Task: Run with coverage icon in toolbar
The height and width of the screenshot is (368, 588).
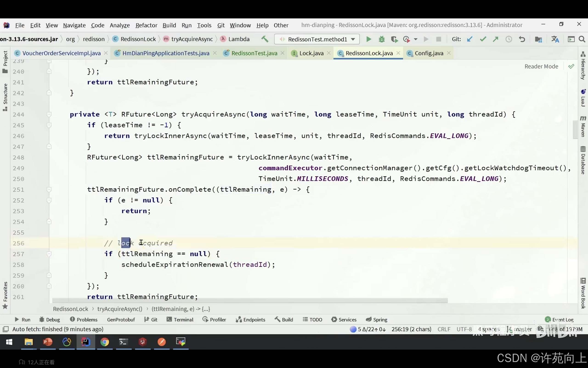Action: pyautogui.click(x=394, y=39)
